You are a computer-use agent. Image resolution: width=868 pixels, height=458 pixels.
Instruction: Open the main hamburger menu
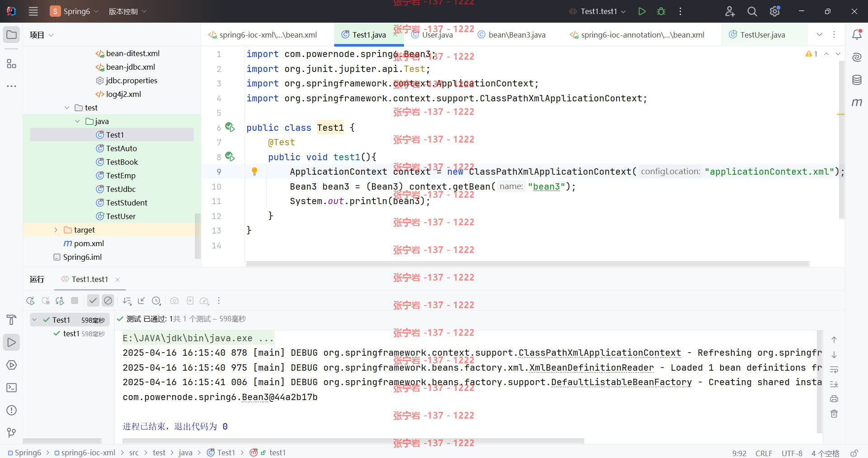(33, 11)
